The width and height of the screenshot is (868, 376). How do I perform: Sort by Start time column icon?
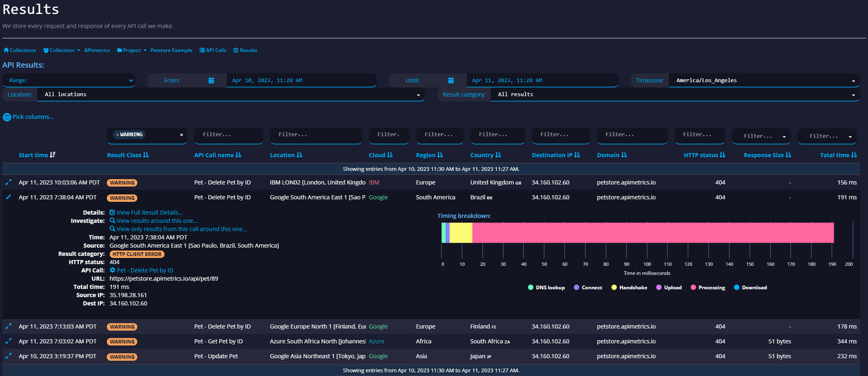52,155
